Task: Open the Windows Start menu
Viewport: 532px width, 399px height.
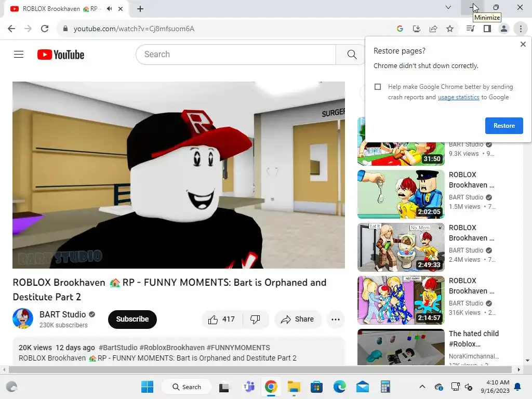Action: 147,387
